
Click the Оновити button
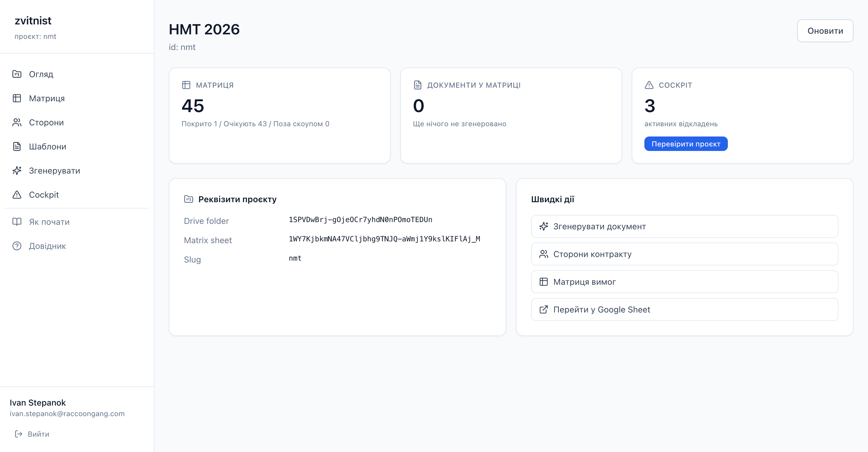pyautogui.click(x=825, y=31)
